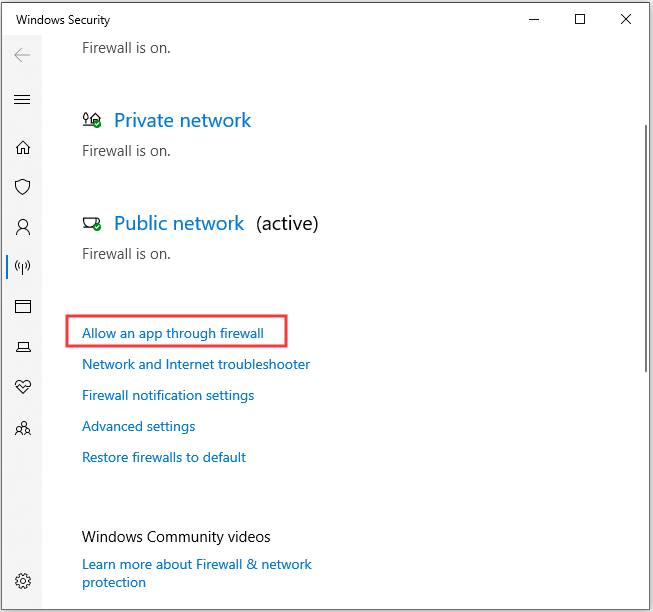This screenshot has width=653, height=612.
Task: Open Family options people icon
Action: (23, 428)
